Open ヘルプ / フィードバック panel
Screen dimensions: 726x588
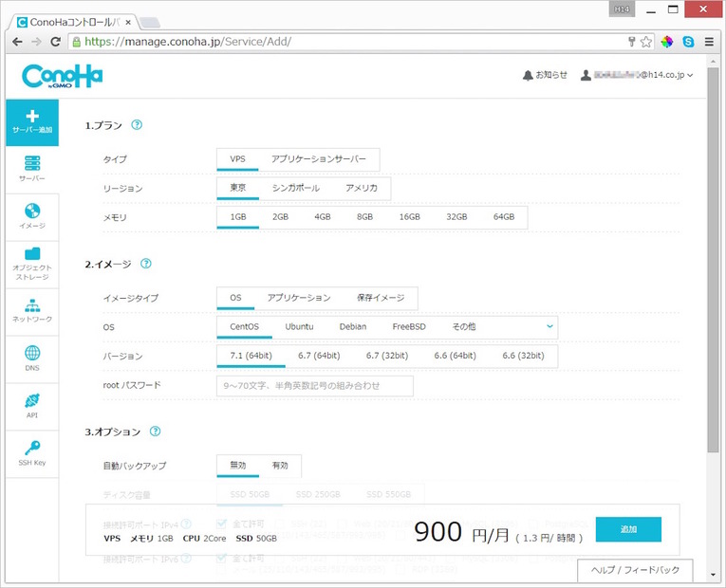(635, 570)
